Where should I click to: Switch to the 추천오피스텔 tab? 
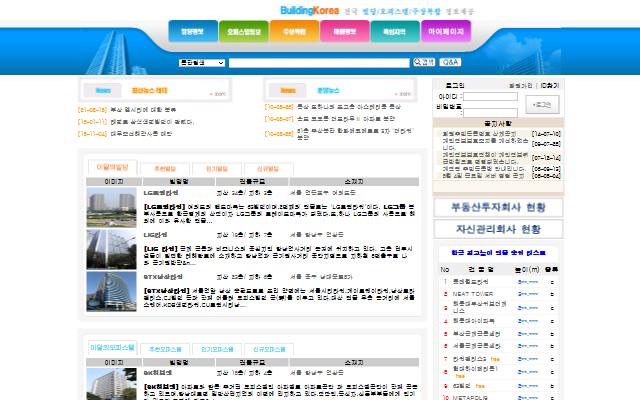click(165, 349)
